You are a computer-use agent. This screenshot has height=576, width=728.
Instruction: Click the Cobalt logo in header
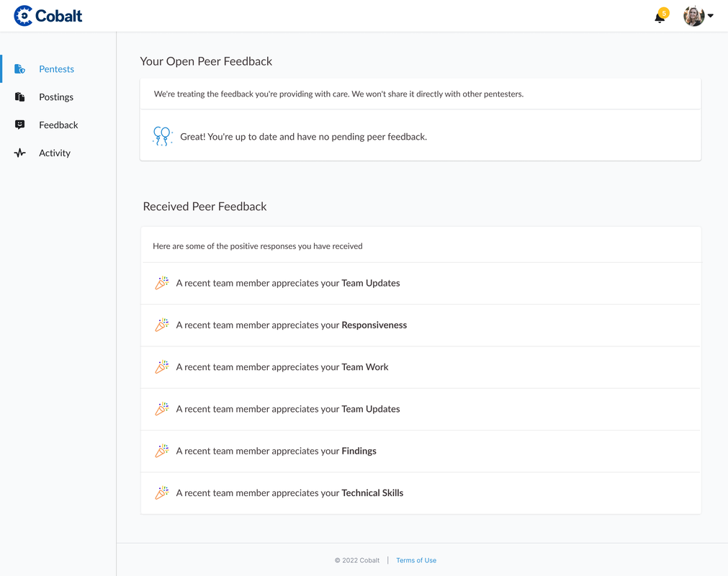coord(48,16)
